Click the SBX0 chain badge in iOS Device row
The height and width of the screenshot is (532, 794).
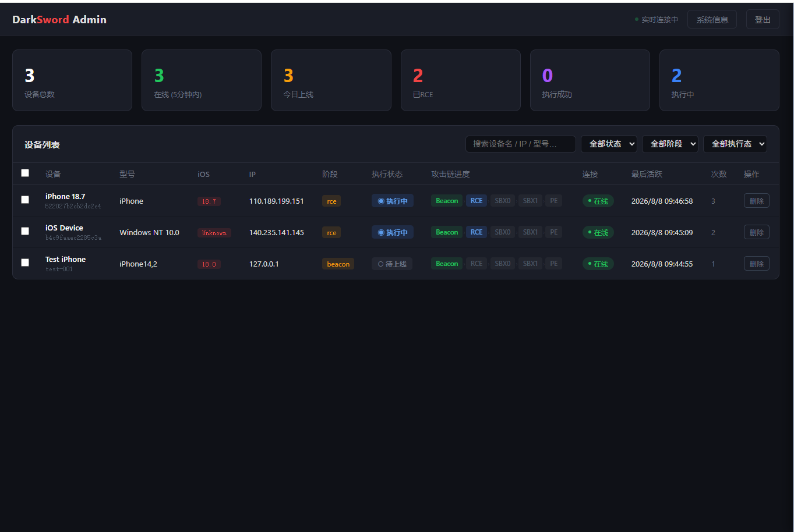click(503, 232)
